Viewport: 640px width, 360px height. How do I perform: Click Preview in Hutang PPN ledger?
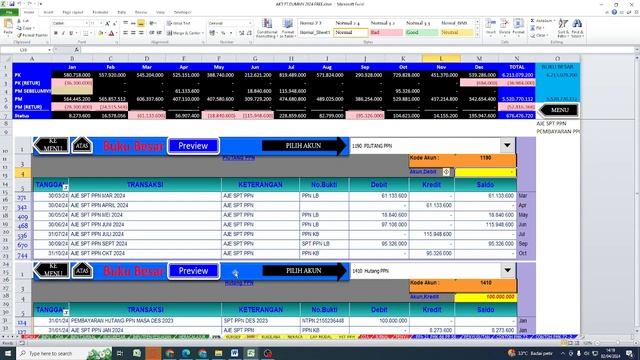point(193,271)
